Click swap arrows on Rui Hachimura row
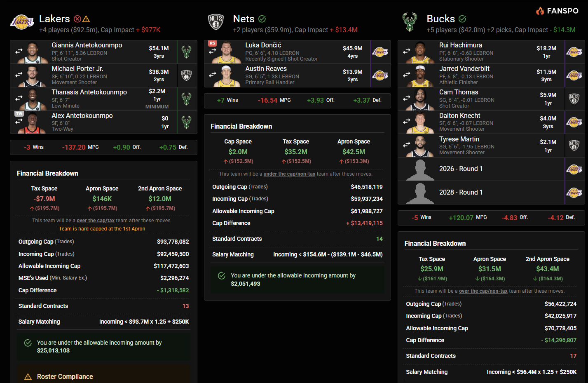The width and height of the screenshot is (588, 383). (x=407, y=51)
